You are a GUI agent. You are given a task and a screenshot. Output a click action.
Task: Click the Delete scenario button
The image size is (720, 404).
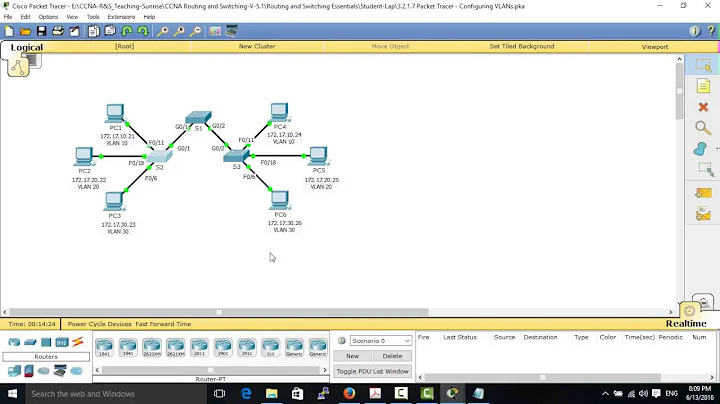tap(392, 356)
